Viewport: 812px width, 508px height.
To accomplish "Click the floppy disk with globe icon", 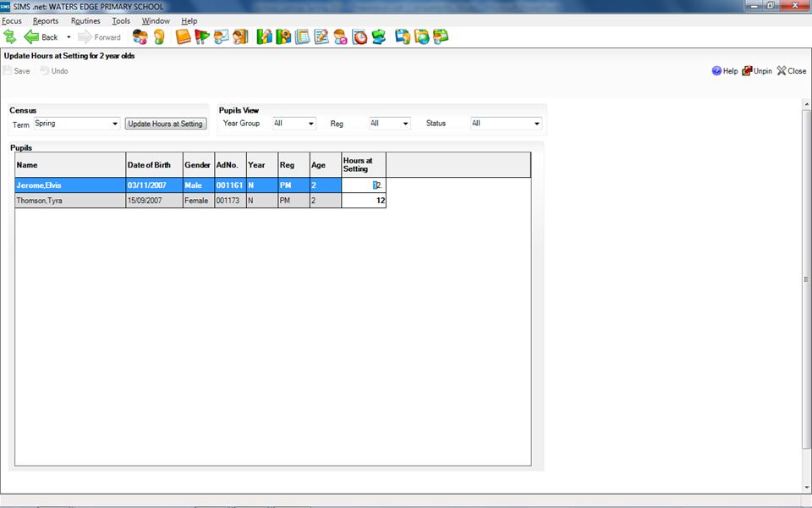I will pyautogui.click(x=421, y=36).
